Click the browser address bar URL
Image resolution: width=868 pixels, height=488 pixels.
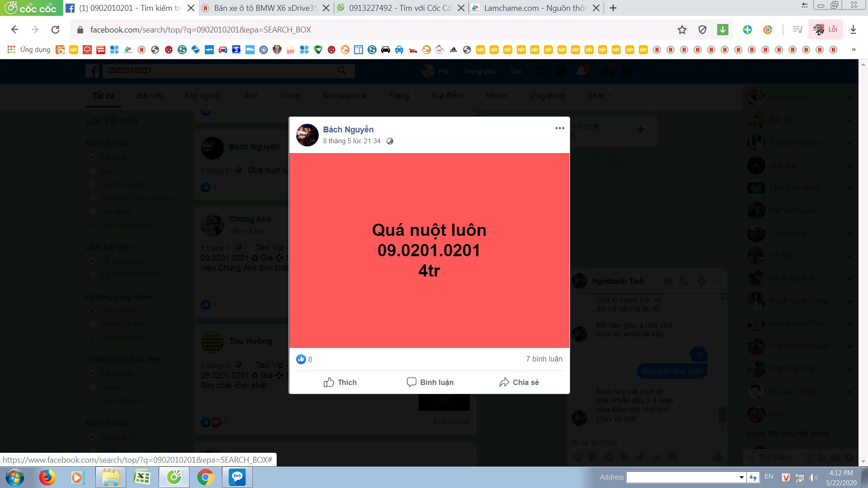click(201, 30)
